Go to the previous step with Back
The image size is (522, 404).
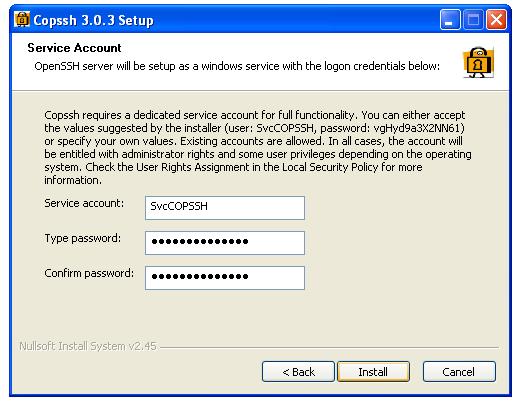point(298,371)
